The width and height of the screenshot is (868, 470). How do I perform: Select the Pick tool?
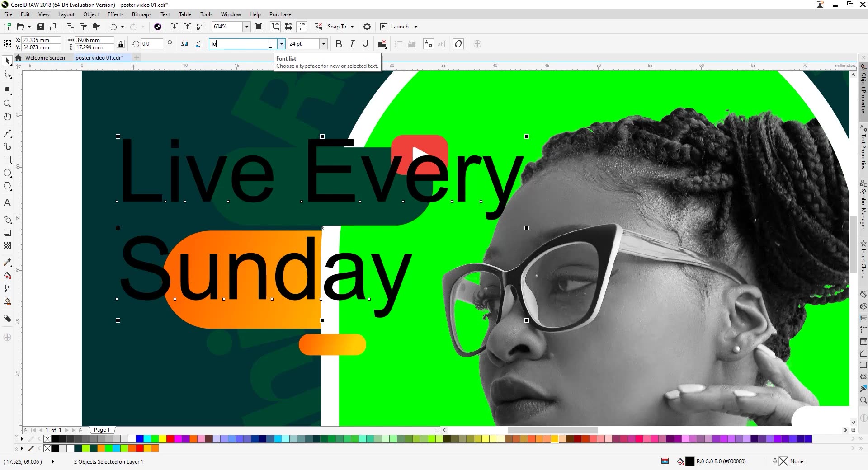point(7,60)
